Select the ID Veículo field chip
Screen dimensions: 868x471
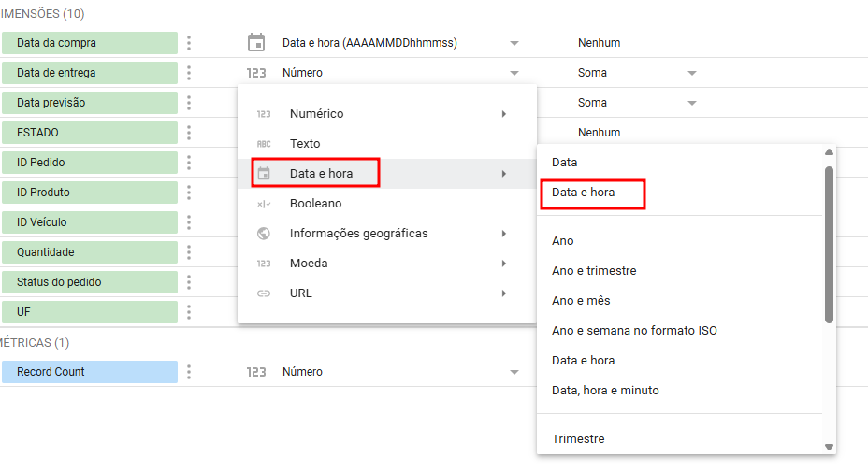click(x=90, y=222)
